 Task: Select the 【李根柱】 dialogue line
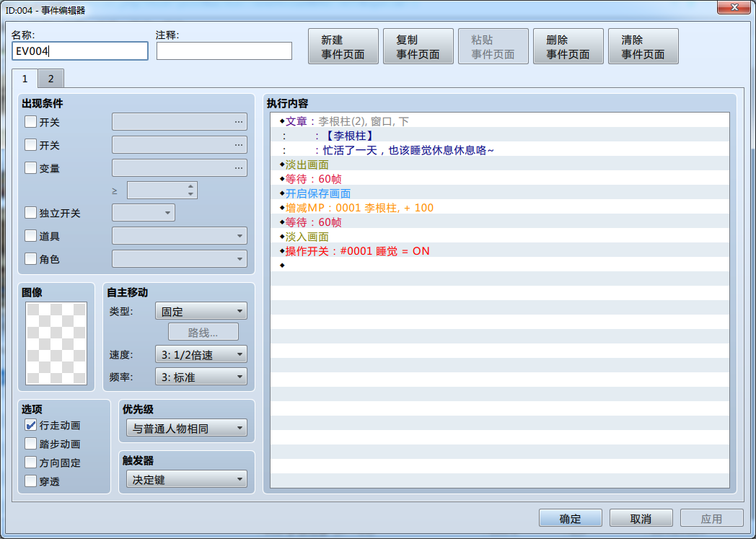[499, 136]
